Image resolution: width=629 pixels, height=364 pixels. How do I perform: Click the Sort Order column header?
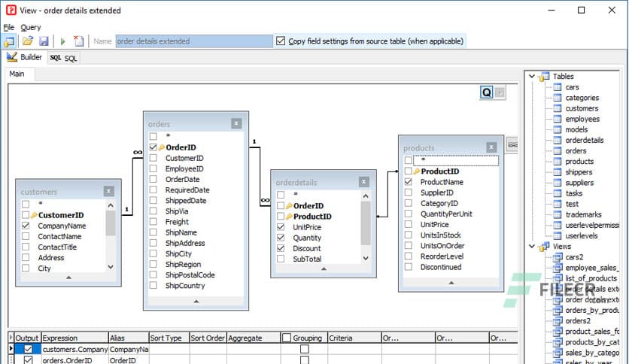point(208,338)
